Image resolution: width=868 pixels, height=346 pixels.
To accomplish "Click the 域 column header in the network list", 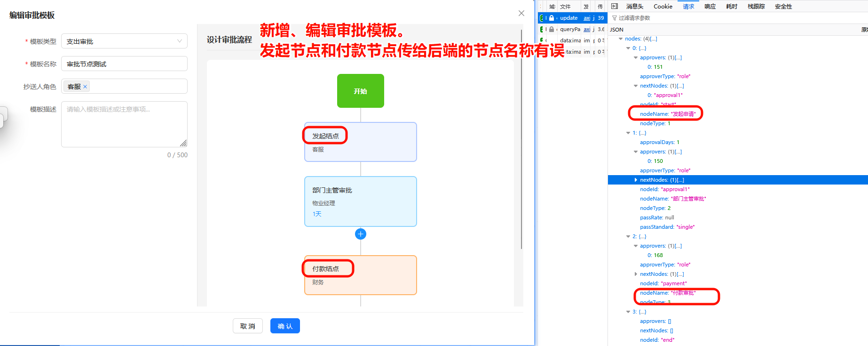I will coord(552,6).
